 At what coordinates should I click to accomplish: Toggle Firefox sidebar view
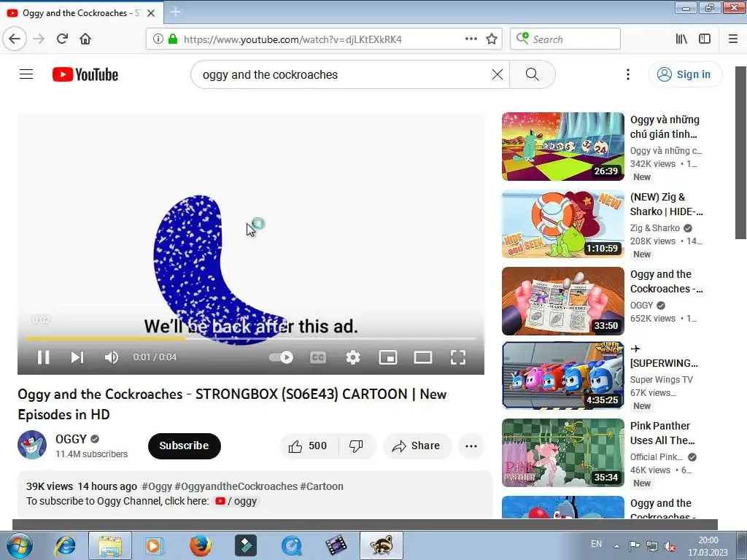click(705, 39)
